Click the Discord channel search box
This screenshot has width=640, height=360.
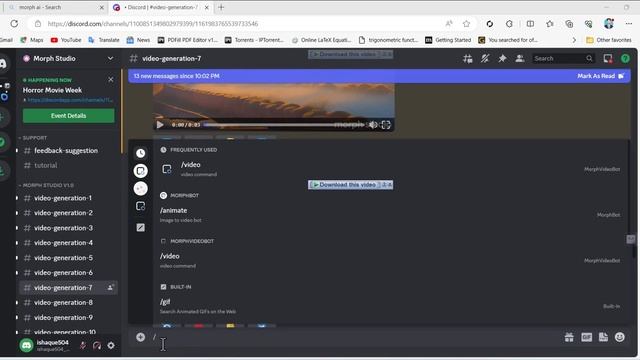[563, 59]
